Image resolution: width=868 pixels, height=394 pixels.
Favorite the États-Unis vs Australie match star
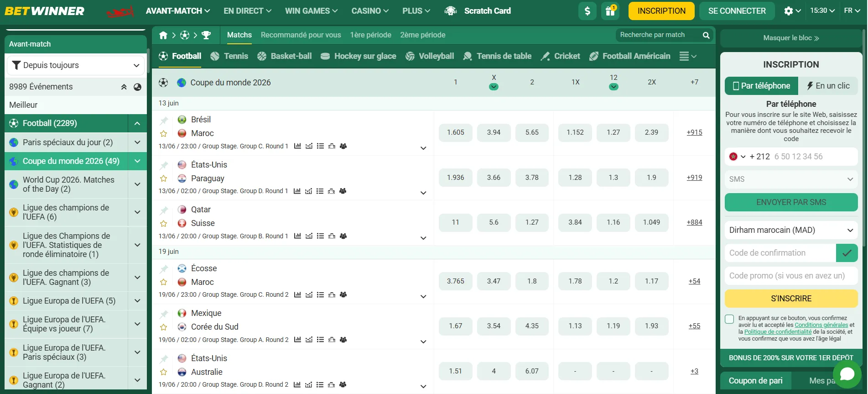point(163,372)
